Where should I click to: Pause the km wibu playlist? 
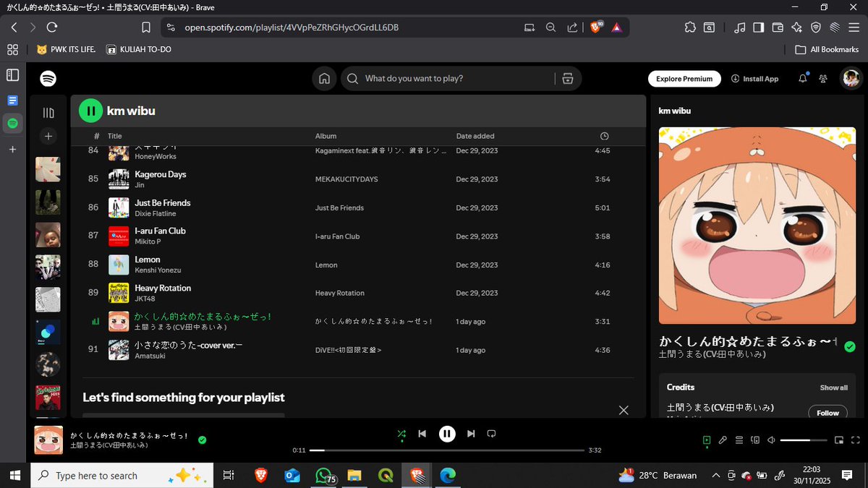point(91,111)
